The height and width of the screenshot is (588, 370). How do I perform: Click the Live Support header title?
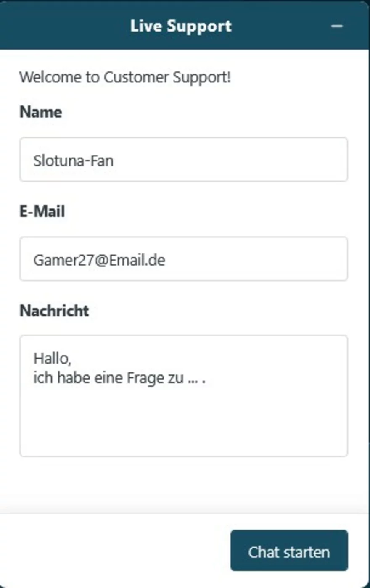(x=181, y=26)
